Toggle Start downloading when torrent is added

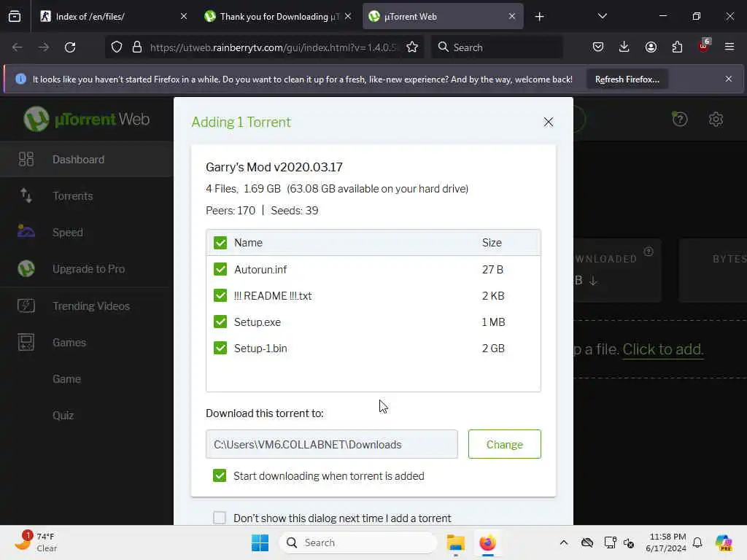tap(220, 475)
